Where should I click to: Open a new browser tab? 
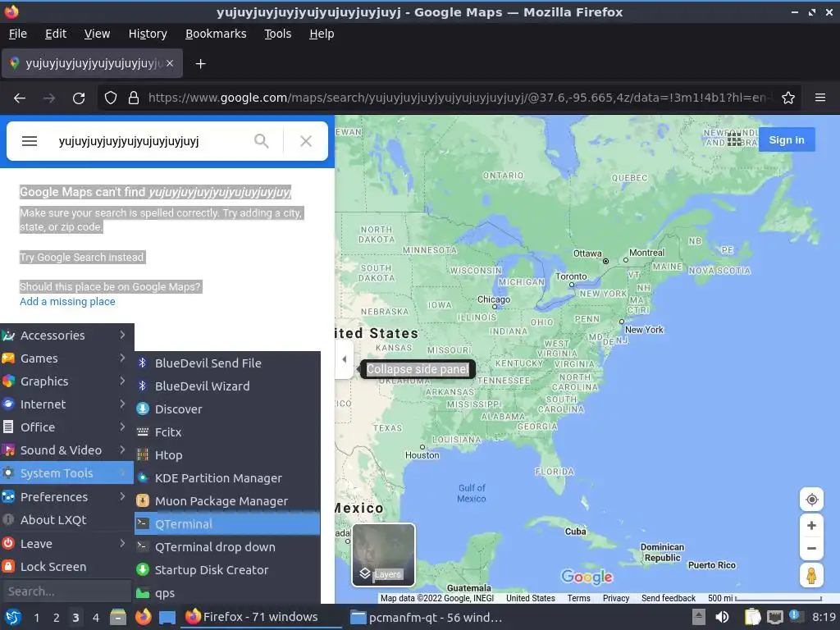coord(200,64)
